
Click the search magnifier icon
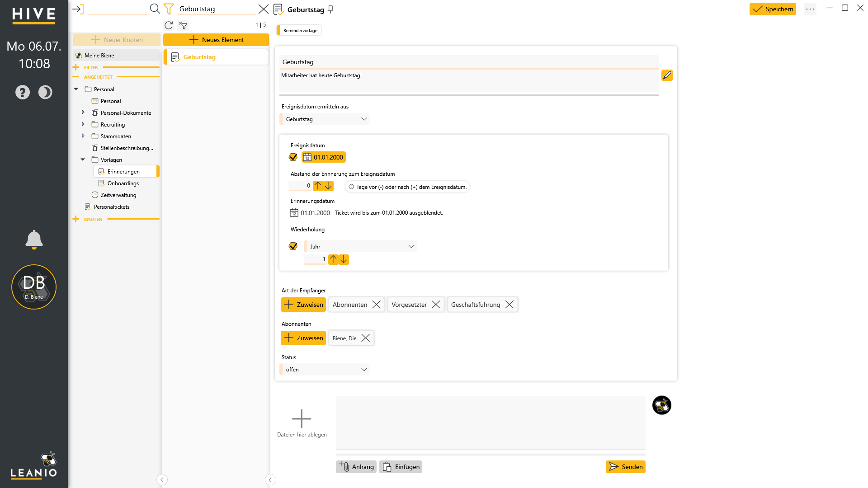coord(155,9)
